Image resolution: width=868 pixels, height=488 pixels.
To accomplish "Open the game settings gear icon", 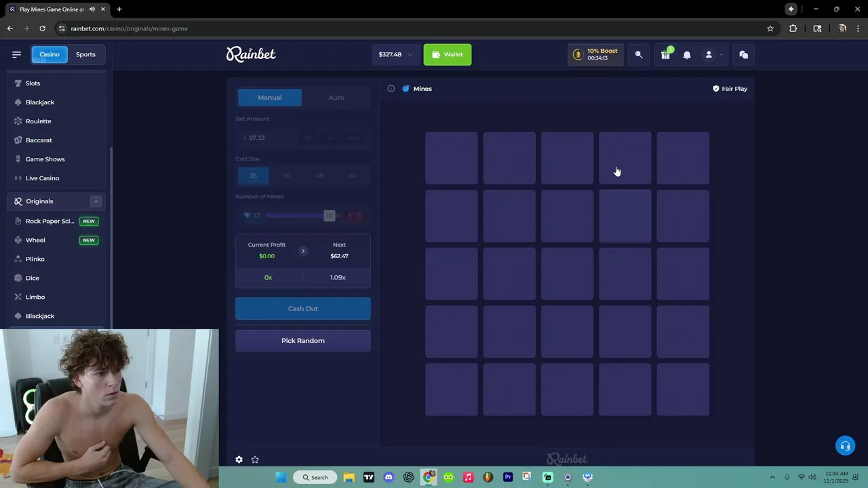I will pos(239,460).
